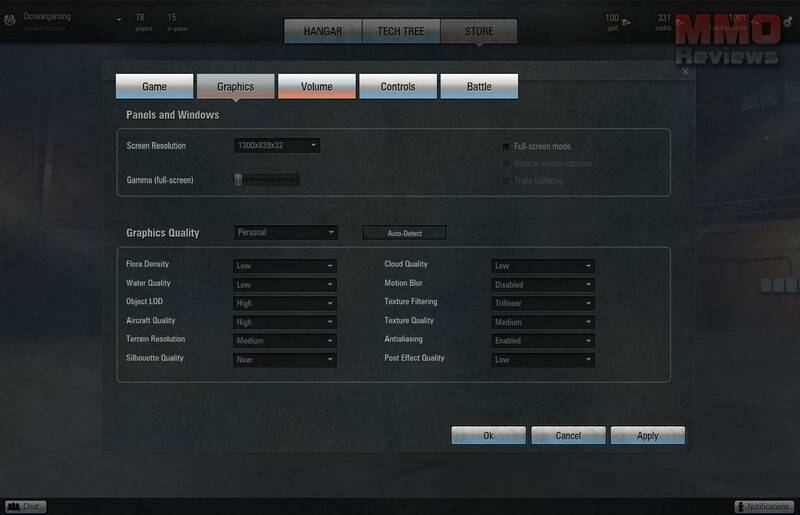Click the Auto-Detect button
This screenshot has width=800, height=515.
pyautogui.click(x=404, y=233)
